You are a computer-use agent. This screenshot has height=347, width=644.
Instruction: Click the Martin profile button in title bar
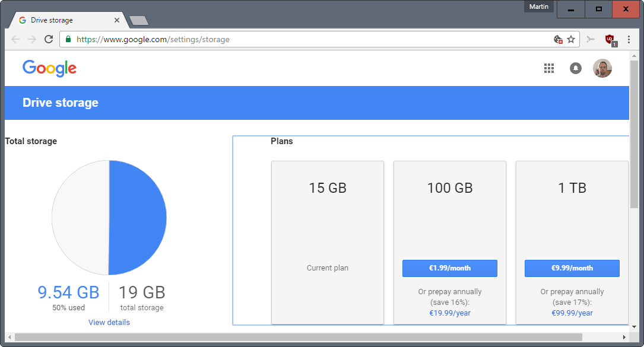(x=538, y=7)
